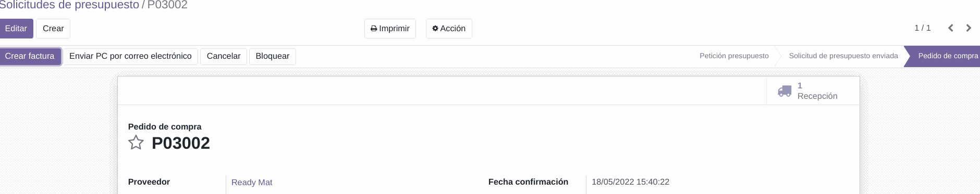Lock the order with Bloquear
This screenshot has height=194, width=980.
(273, 56)
